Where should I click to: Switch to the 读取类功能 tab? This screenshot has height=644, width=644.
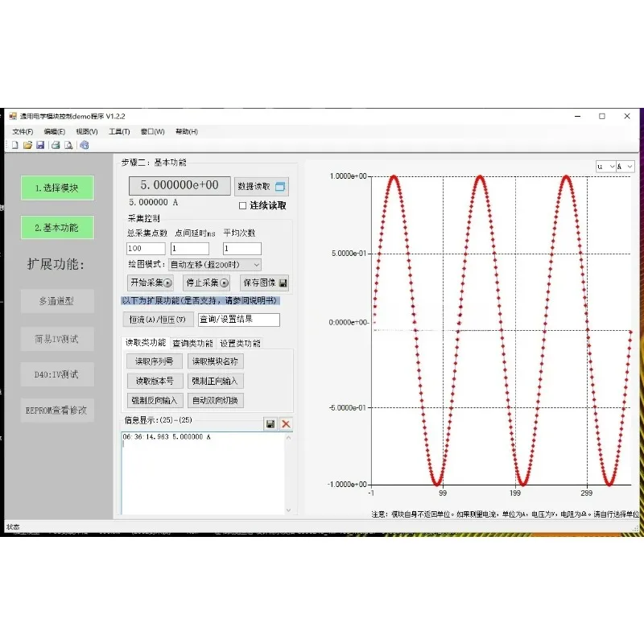tap(146, 343)
